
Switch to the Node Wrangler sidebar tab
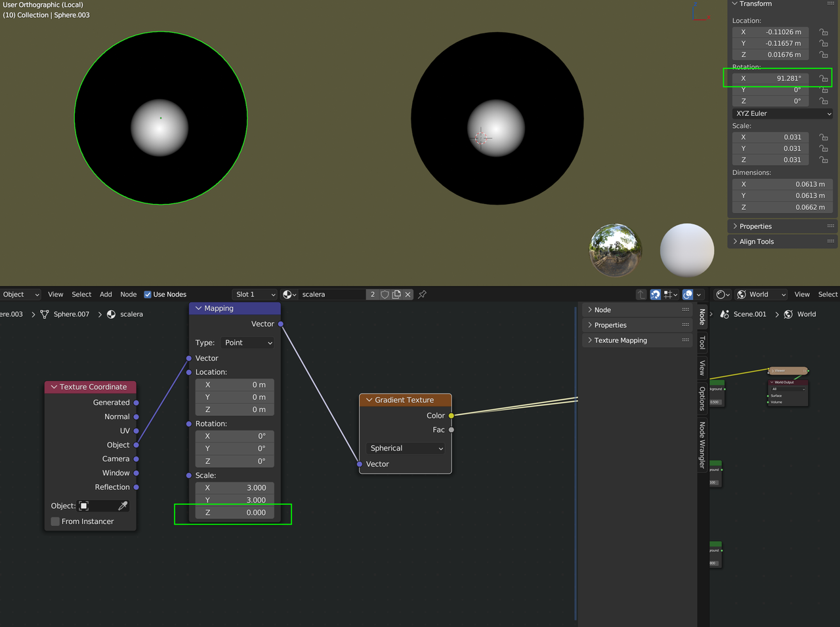[702, 445]
